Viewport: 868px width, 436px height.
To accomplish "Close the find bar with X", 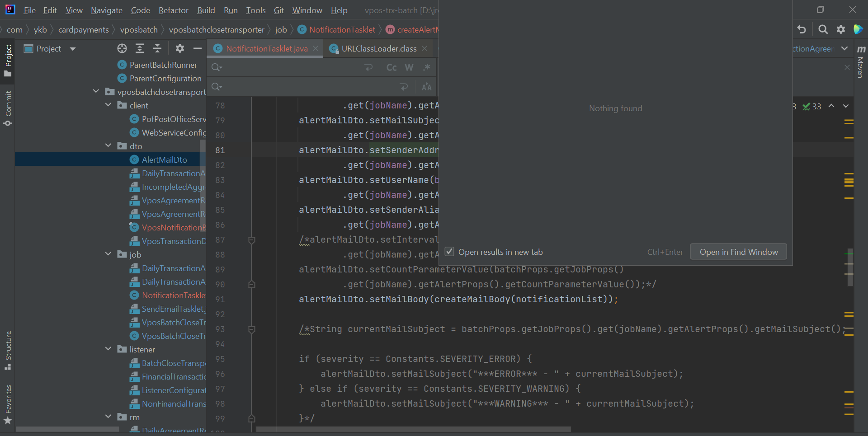I will pyautogui.click(x=847, y=67).
